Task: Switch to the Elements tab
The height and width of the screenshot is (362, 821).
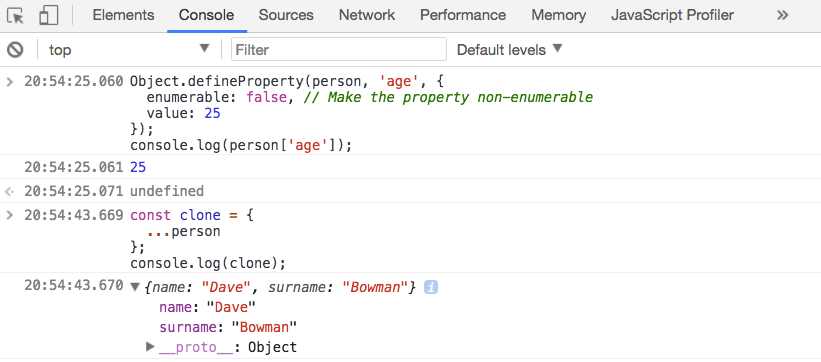Action: [x=124, y=15]
